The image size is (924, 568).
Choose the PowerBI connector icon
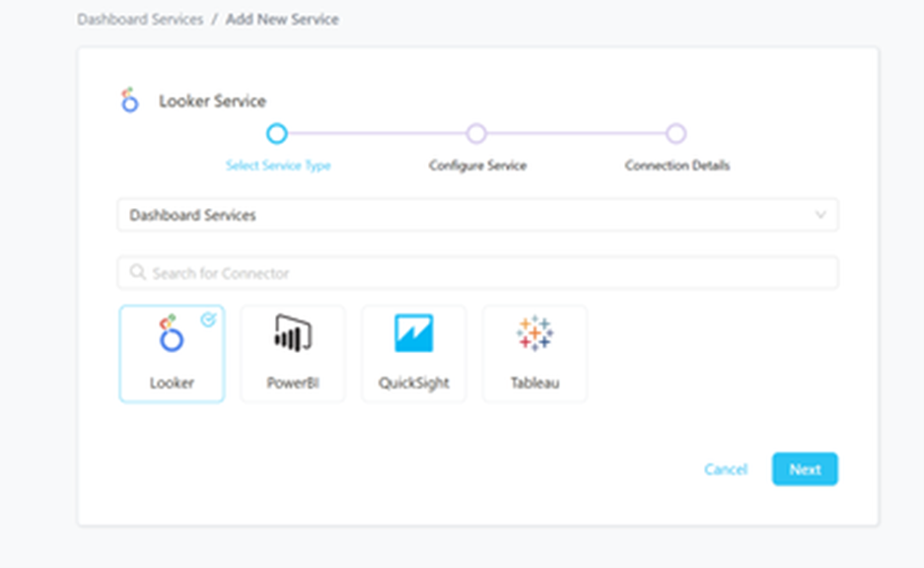(x=293, y=335)
